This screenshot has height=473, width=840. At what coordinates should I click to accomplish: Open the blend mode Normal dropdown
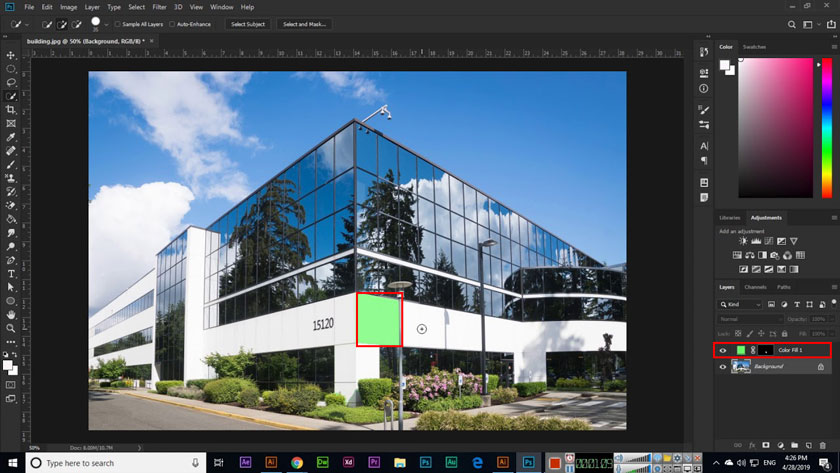click(x=750, y=319)
